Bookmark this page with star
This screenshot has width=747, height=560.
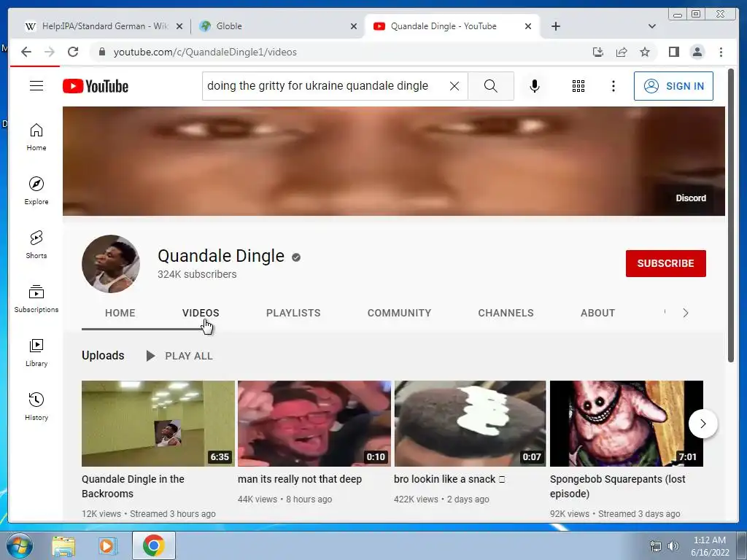click(645, 52)
